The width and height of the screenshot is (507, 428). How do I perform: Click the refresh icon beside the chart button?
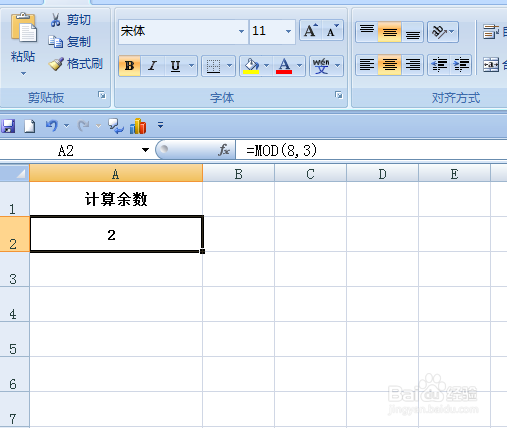click(116, 126)
